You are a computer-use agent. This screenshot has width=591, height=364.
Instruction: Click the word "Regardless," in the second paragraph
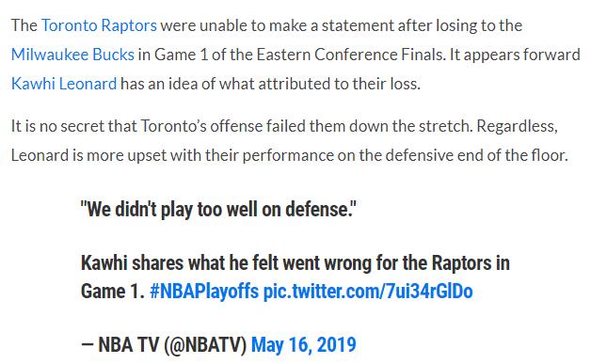517,126
